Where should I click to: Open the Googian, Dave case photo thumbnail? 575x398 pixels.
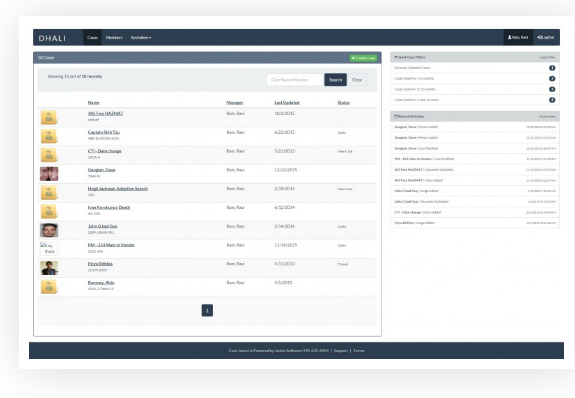(49, 174)
